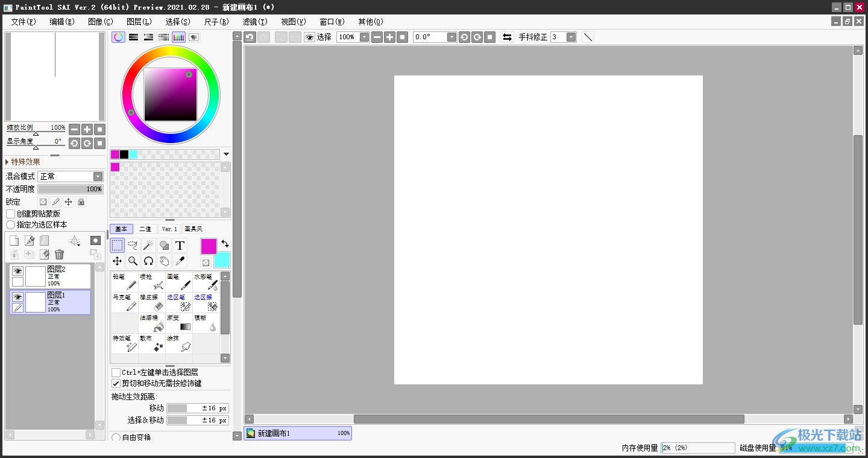Zoom out navigator with minus button
The height and width of the screenshot is (458, 868).
tap(74, 129)
